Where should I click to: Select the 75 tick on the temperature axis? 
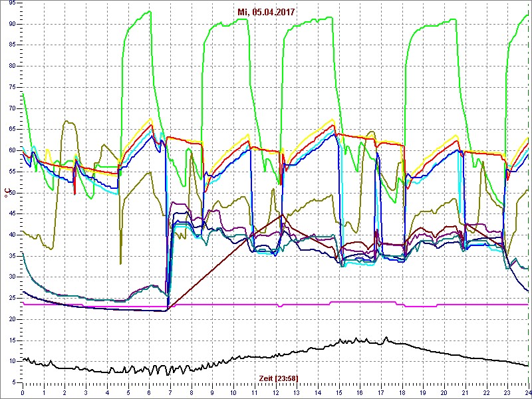point(13,87)
